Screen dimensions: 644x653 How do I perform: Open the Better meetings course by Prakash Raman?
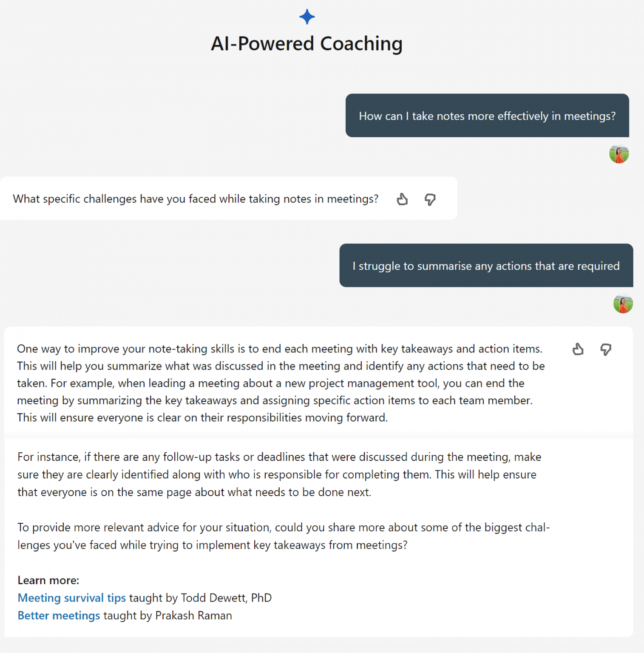pyautogui.click(x=59, y=616)
